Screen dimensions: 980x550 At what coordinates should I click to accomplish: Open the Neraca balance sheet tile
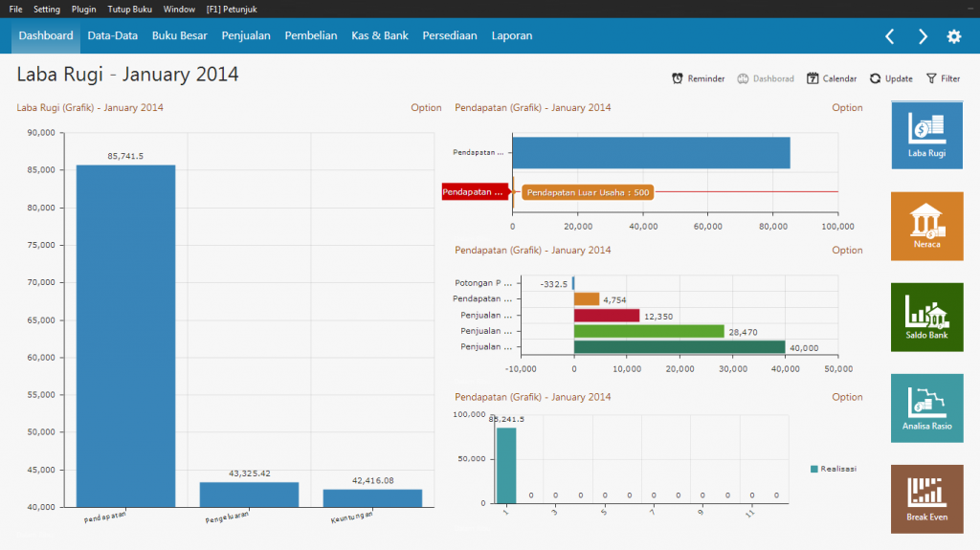pos(926,226)
